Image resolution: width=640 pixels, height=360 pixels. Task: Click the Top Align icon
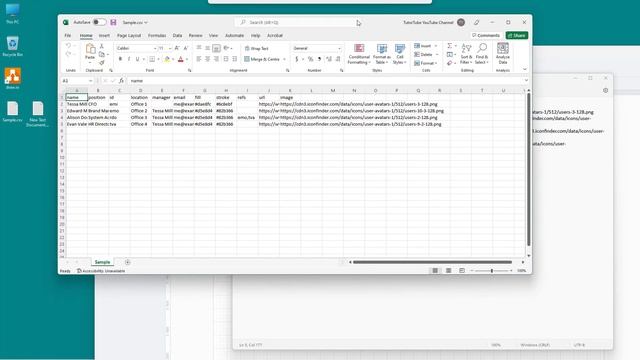(x=199, y=48)
